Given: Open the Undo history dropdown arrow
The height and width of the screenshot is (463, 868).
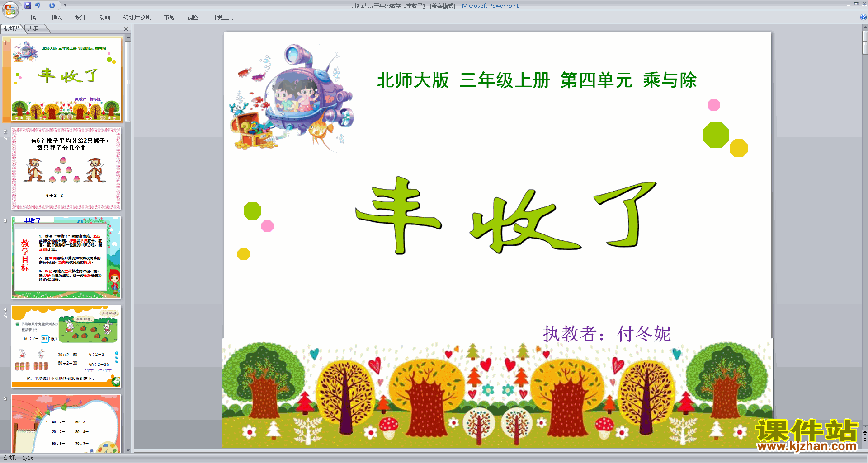Looking at the screenshot, I should [44, 5].
